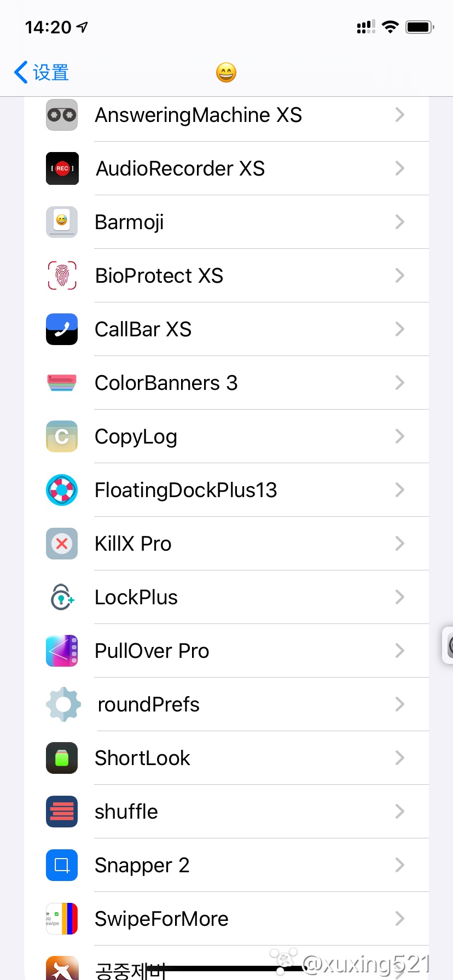453x980 pixels.
Task: Open the shuffle settings entry
Action: [226, 812]
